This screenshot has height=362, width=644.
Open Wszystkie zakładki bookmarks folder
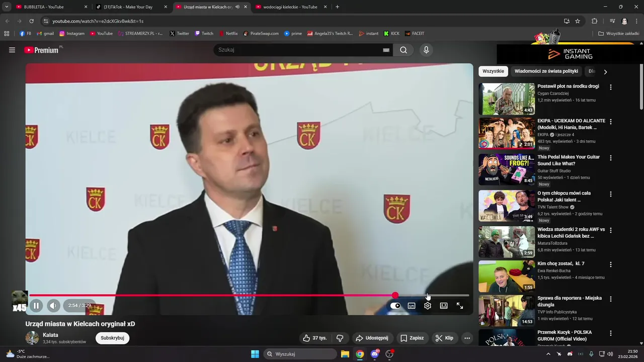[x=618, y=34]
